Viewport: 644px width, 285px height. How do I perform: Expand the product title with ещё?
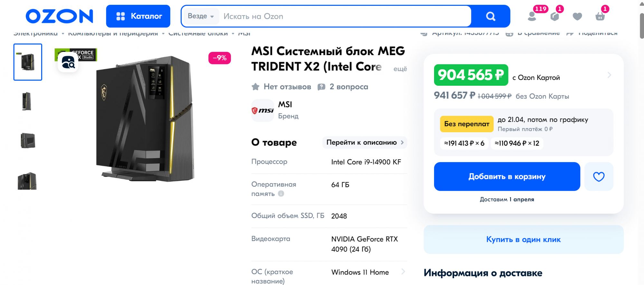point(400,69)
